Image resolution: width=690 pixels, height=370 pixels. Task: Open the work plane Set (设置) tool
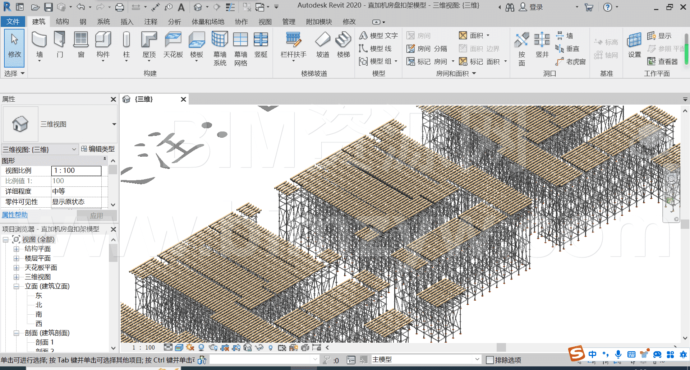pyautogui.click(x=634, y=45)
